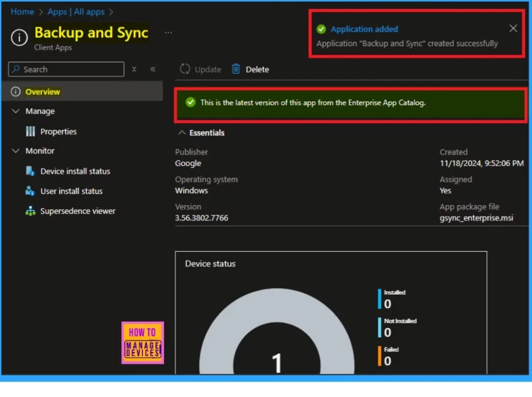532x397 pixels.
Task: Open the ellipsis more options menu
Action: (x=168, y=33)
